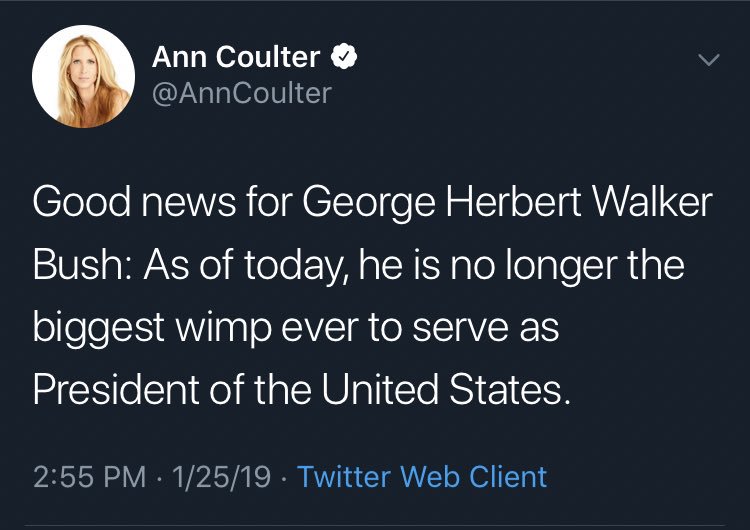Click the phrase "ever to serve as"
The height and width of the screenshot is (530, 750).
point(420,327)
